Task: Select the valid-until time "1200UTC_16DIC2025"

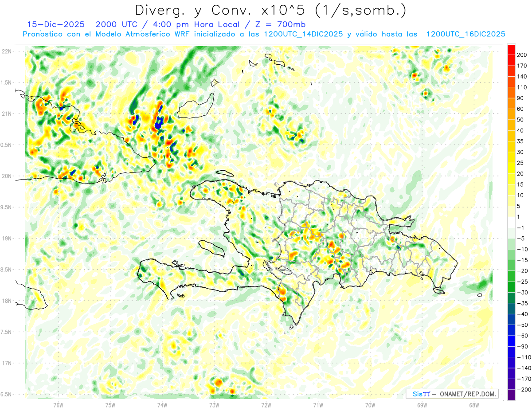Action: (x=465, y=34)
